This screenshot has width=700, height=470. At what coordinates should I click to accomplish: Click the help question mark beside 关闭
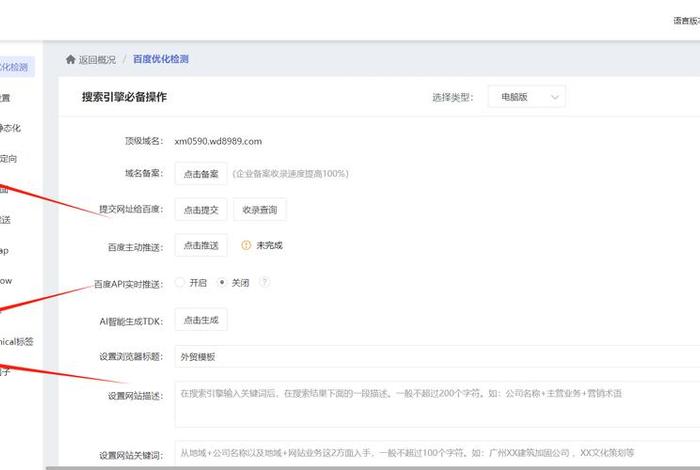[x=264, y=282]
